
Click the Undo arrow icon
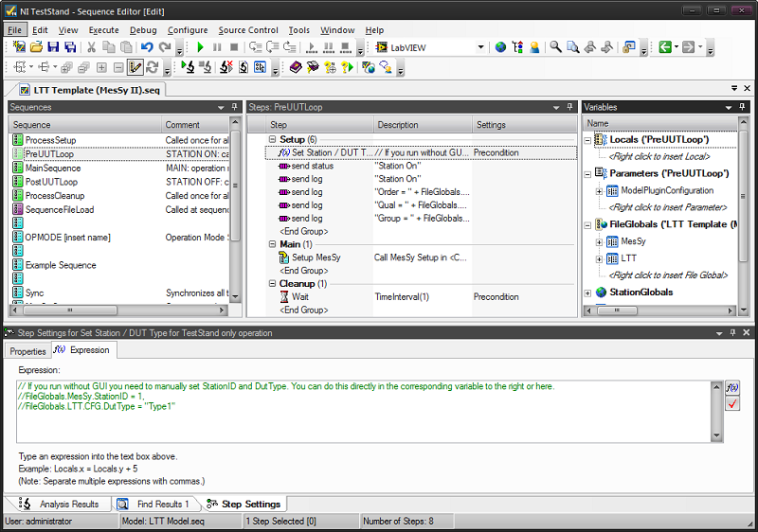147,46
